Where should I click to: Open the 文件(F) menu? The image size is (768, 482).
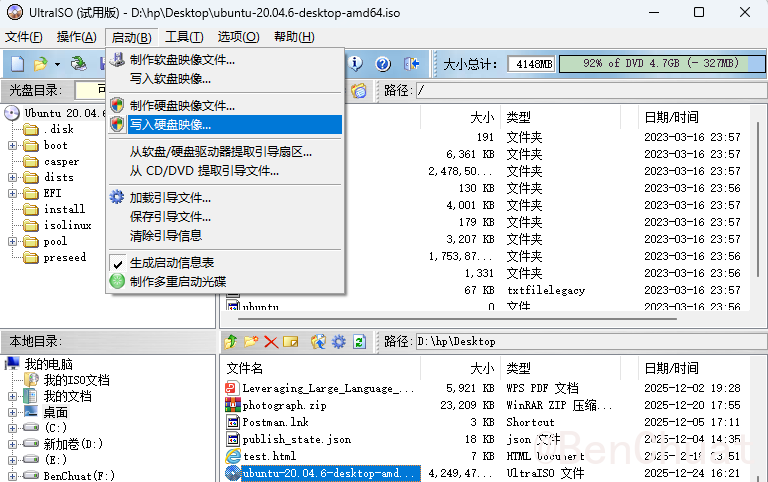click(24, 37)
